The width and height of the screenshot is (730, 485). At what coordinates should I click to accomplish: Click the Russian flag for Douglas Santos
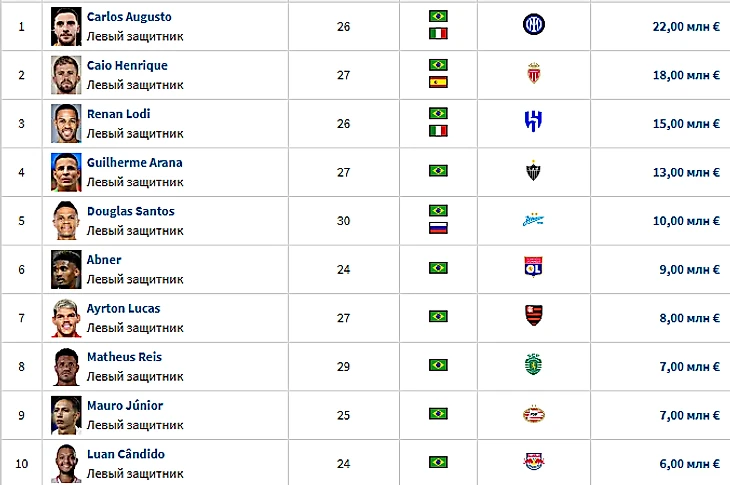pyautogui.click(x=438, y=228)
